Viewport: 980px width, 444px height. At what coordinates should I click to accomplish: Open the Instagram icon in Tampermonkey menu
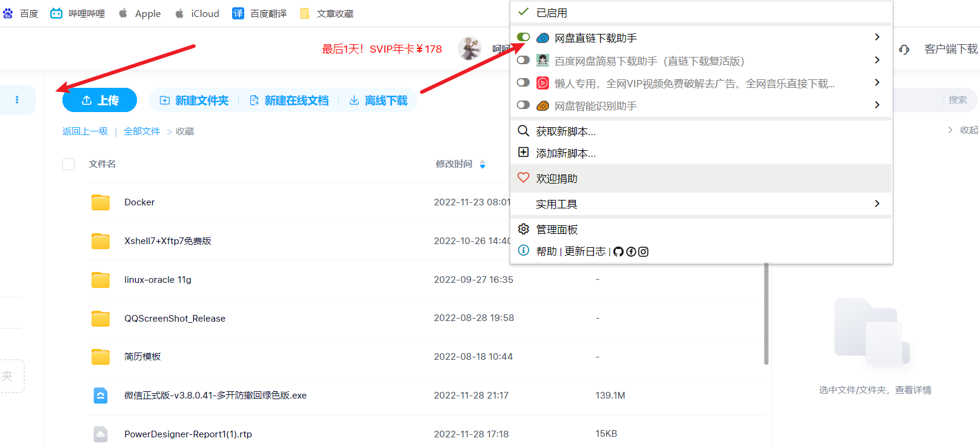click(644, 251)
